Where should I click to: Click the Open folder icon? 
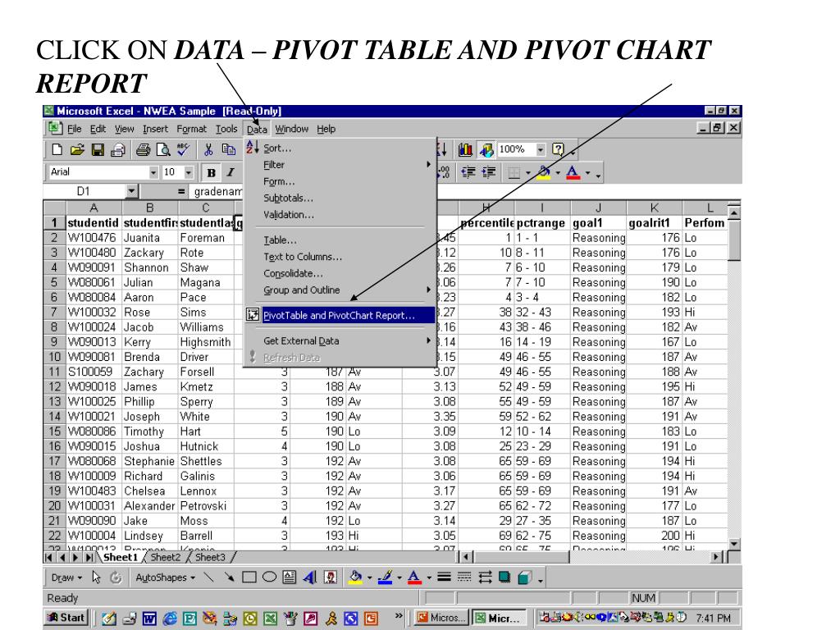tap(77, 150)
